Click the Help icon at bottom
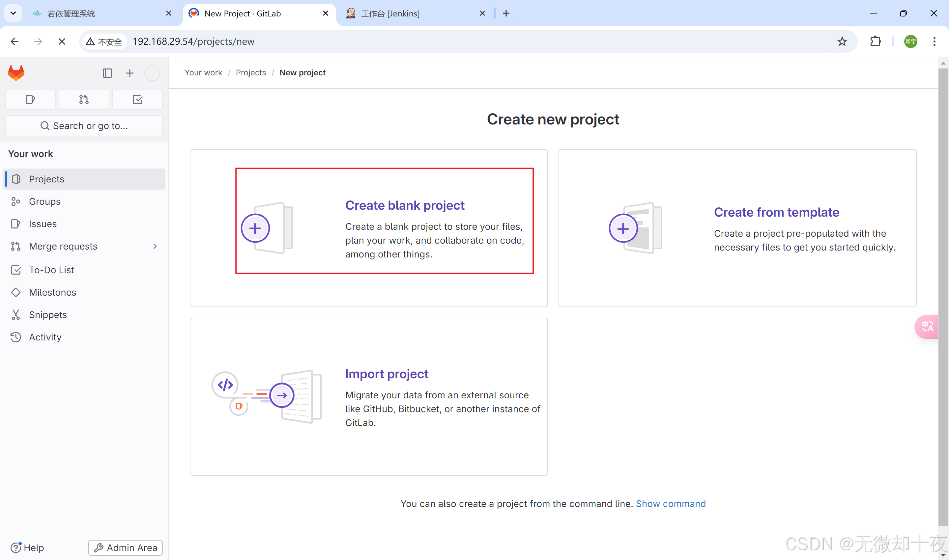 [16, 547]
